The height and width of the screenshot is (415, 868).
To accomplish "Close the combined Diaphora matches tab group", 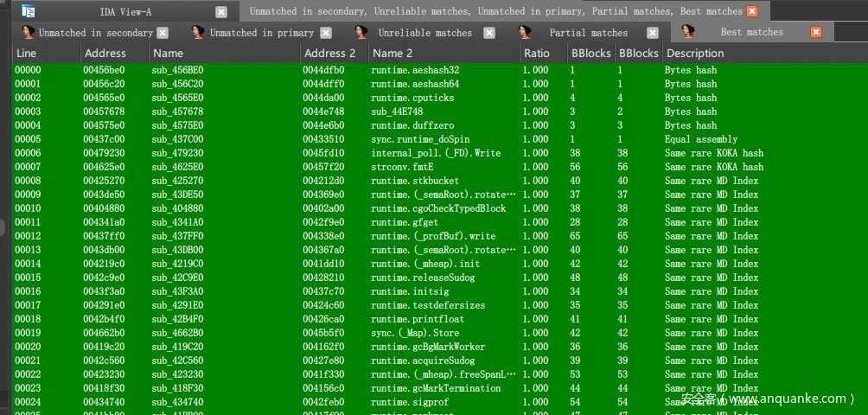I will (752, 11).
